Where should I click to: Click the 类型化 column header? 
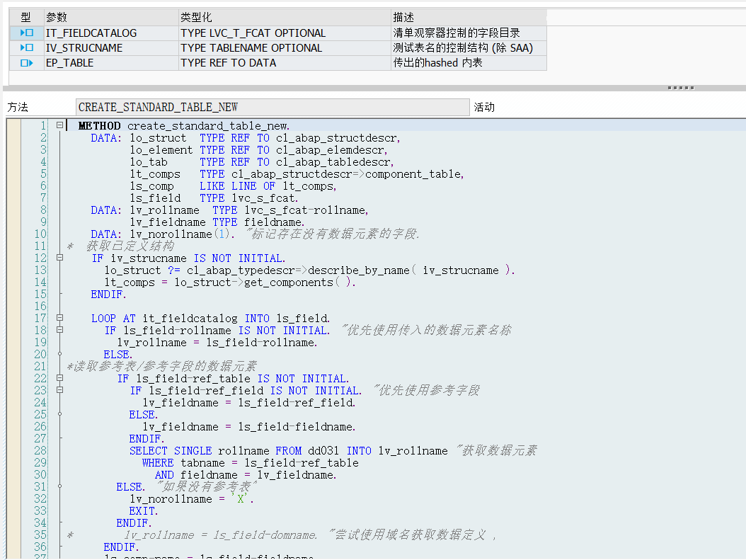pyautogui.click(x=285, y=18)
